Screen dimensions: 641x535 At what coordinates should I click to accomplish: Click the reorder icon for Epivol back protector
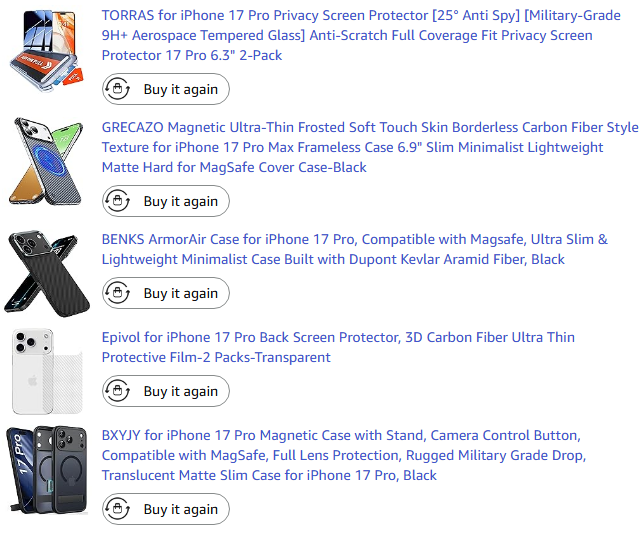[x=119, y=392]
